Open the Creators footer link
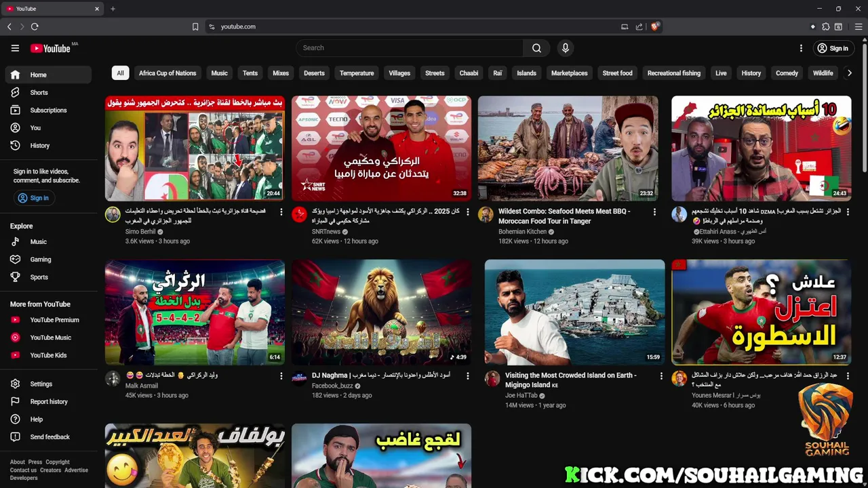This screenshot has width=868, height=488. [x=50, y=470]
